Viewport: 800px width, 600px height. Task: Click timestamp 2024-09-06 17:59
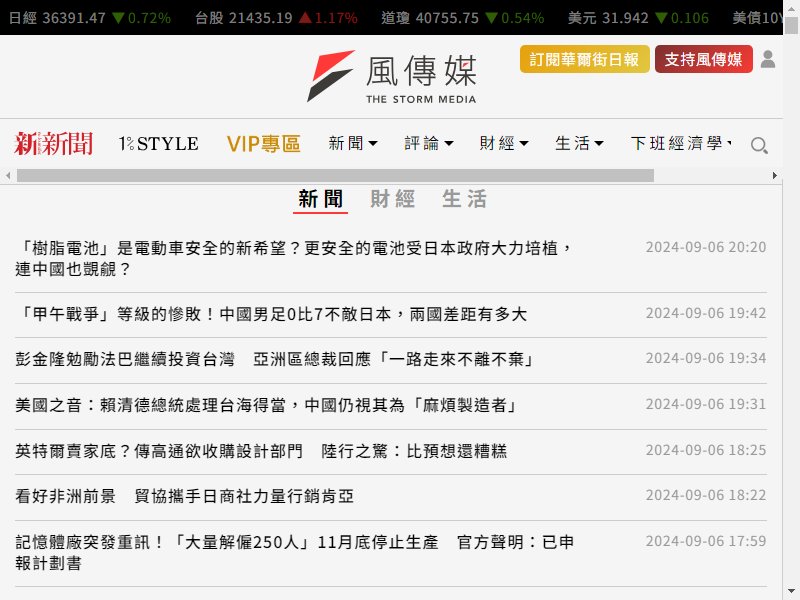click(x=706, y=541)
